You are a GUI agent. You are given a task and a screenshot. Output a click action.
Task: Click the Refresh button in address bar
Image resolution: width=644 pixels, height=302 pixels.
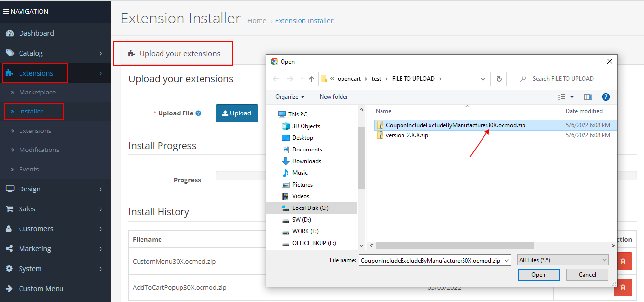(x=499, y=79)
